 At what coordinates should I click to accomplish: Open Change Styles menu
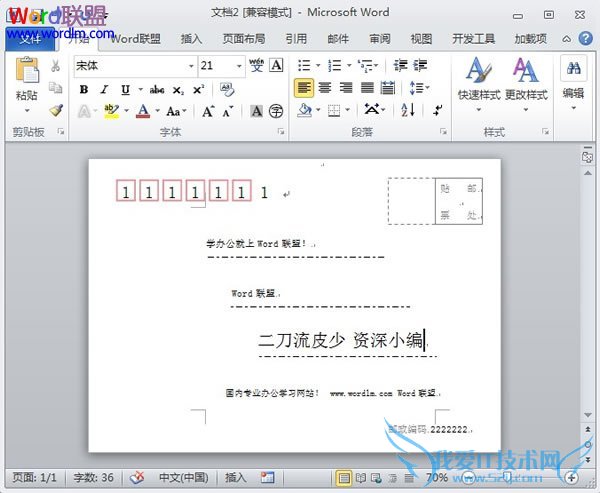tap(526, 85)
